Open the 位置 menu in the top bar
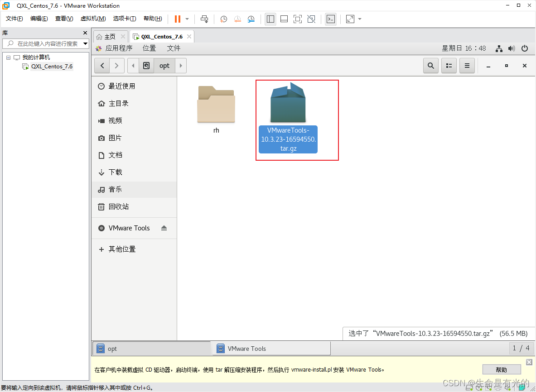Screen dimensions: 536x392 pos(150,48)
